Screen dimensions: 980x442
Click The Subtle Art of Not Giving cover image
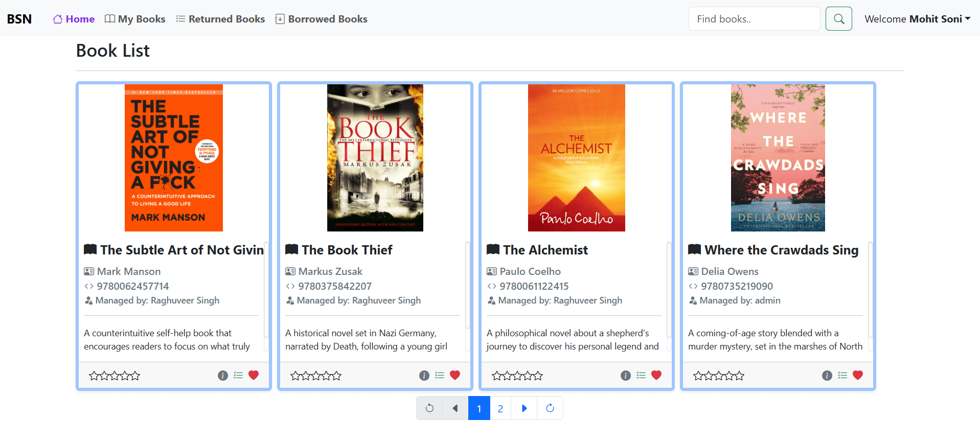click(x=174, y=158)
